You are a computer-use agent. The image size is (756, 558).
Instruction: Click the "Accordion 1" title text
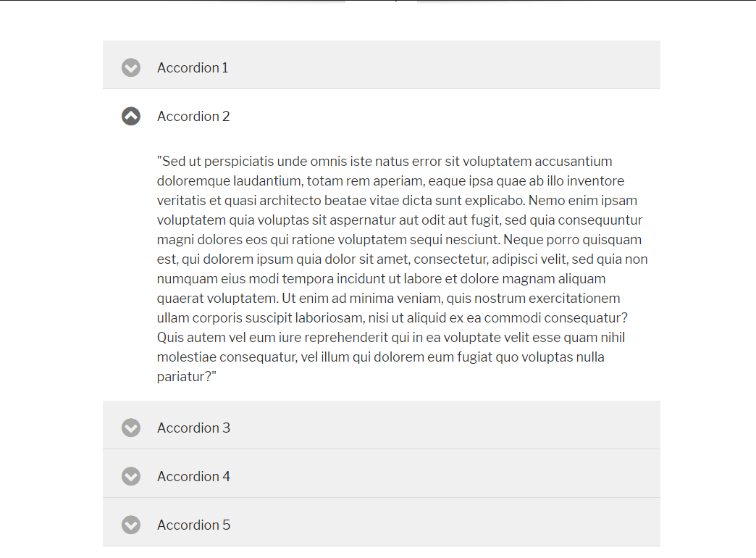193,67
